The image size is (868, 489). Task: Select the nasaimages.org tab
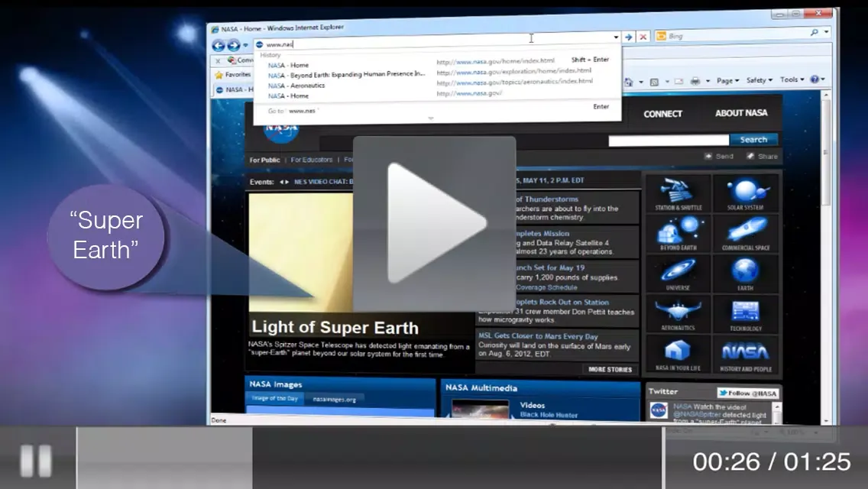tap(335, 400)
